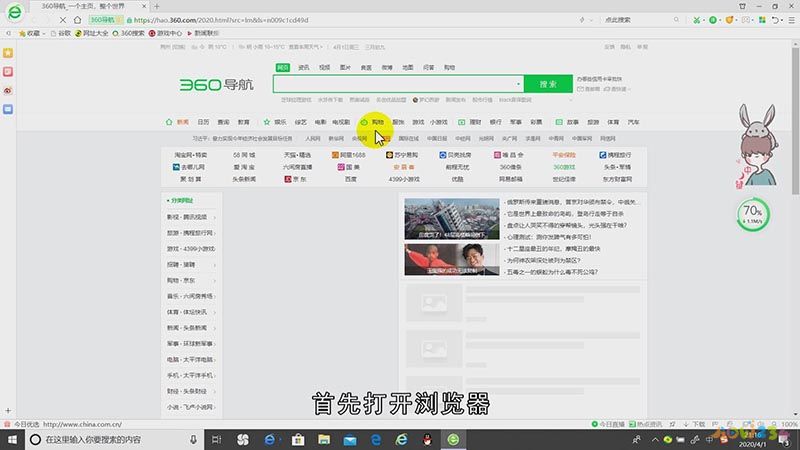Screen dimensions: 800x450
Task: Click the lightning speed mode icon
Action: click(582, 20)
